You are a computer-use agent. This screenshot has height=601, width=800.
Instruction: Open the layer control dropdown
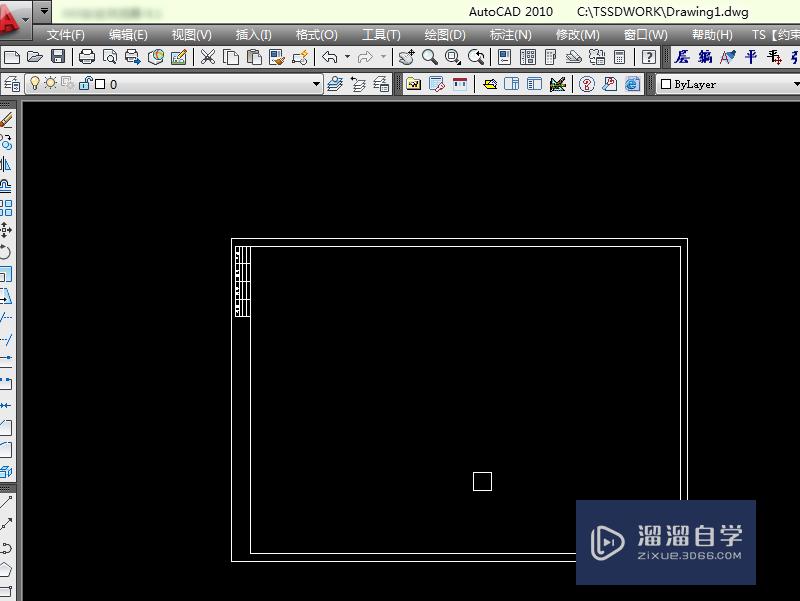pos(317,84)
